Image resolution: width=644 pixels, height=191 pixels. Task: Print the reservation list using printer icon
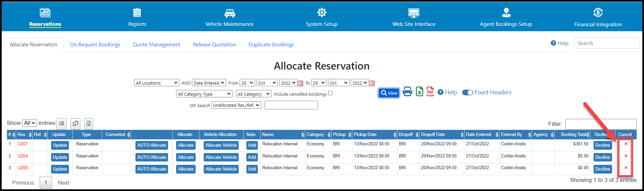point(407,91)
